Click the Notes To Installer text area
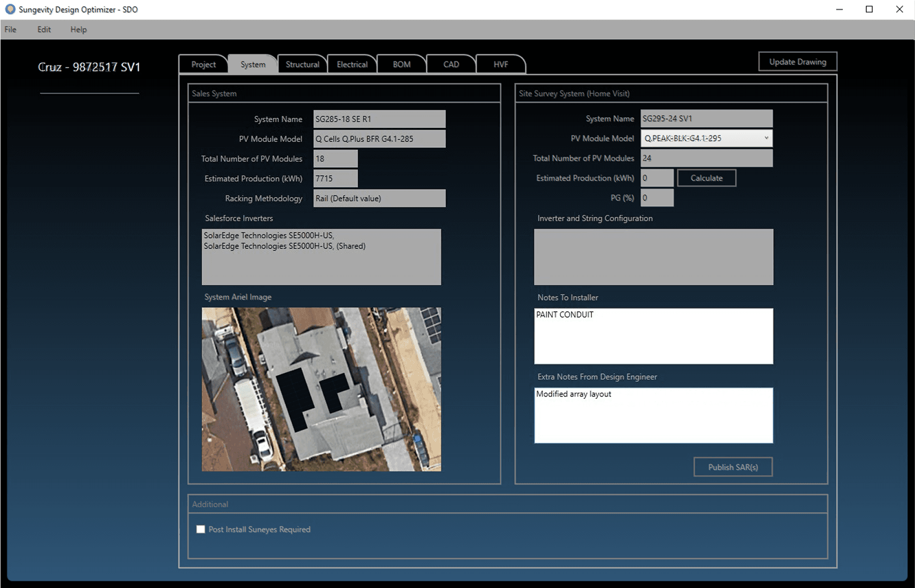 (x=653, y=336)
